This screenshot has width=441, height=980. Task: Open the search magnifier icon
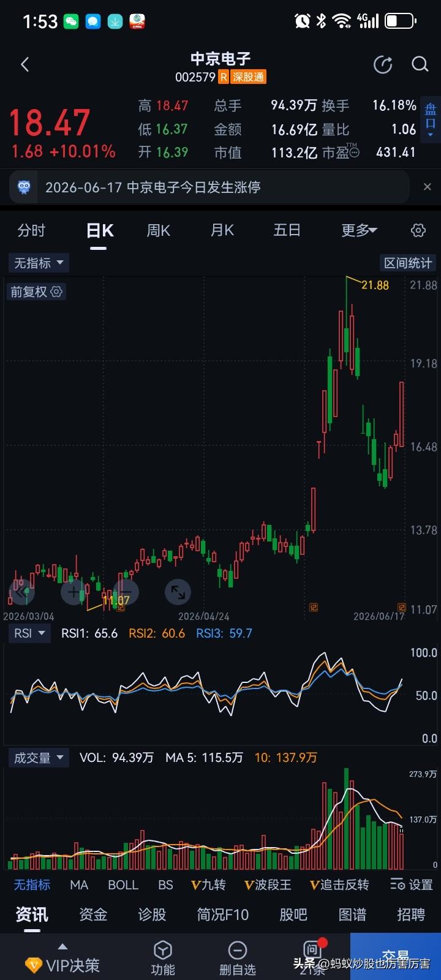tap(420, 64)
